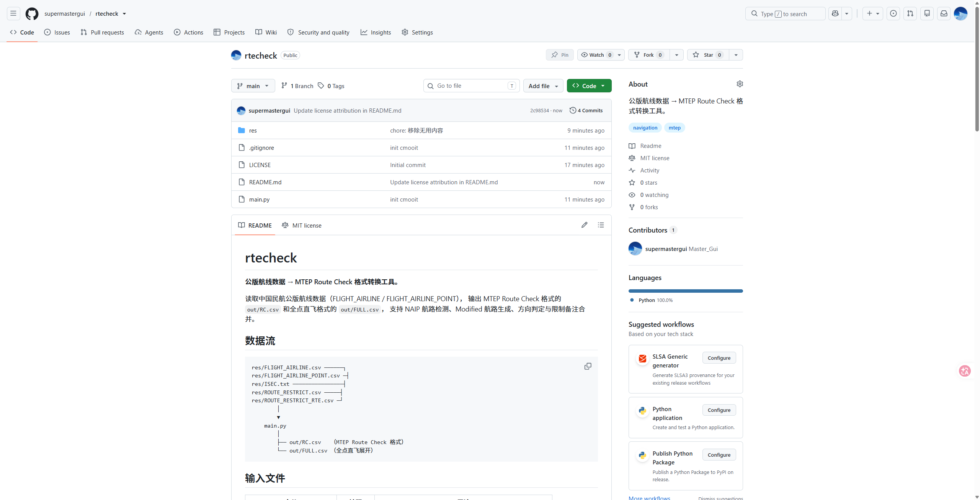The width and height of the screenshot is (980, 500).
Task: Click the Python language bar
Action: tap(686, 291)
